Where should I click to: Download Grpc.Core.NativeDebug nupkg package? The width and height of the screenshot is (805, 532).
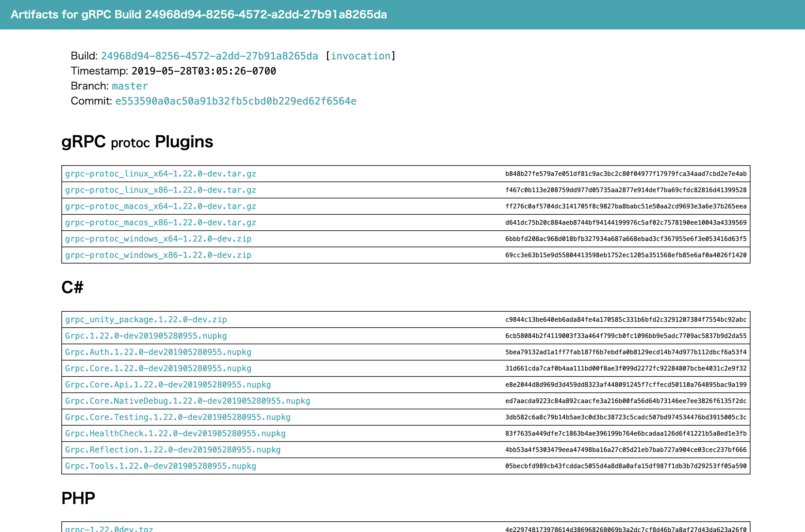[187, 401]
